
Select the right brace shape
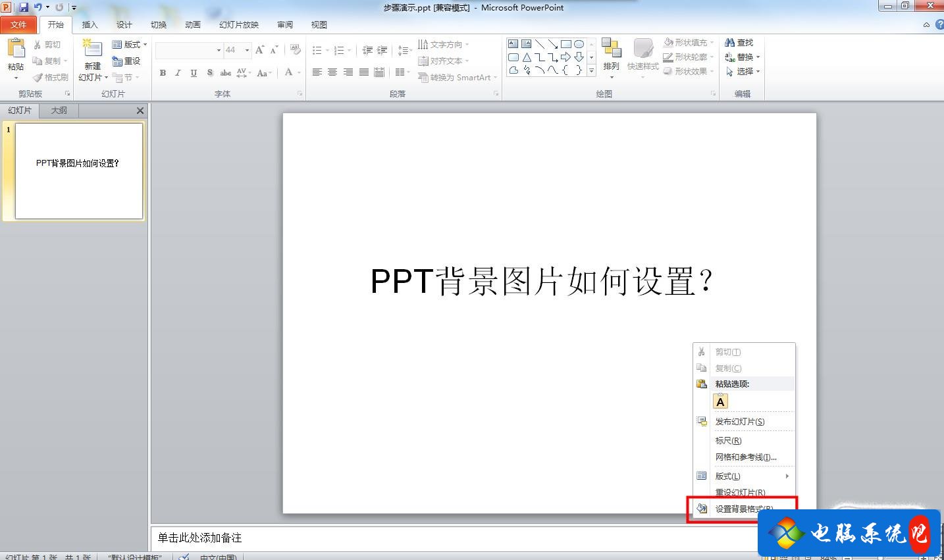point(579,70)
